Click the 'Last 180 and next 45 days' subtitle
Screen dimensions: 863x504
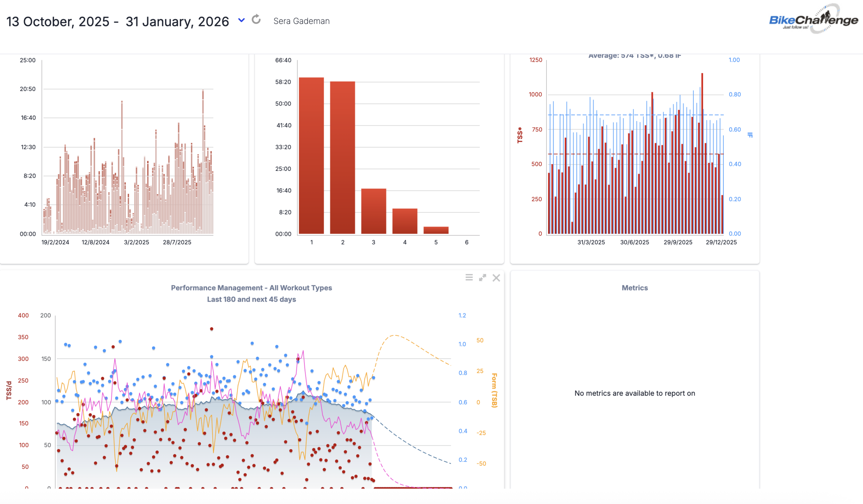[x=251, y=300]
